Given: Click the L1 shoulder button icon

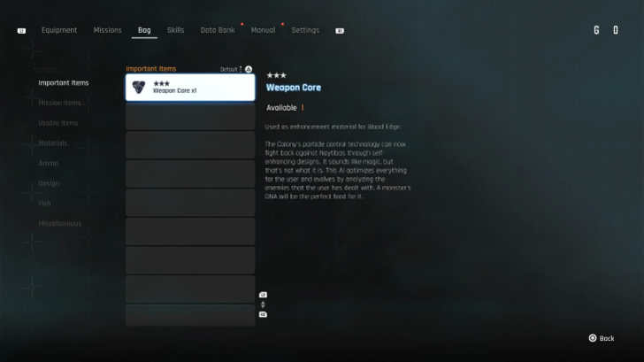Looking at the screenshot, I should pyautogui.click(x=21, y=31).
